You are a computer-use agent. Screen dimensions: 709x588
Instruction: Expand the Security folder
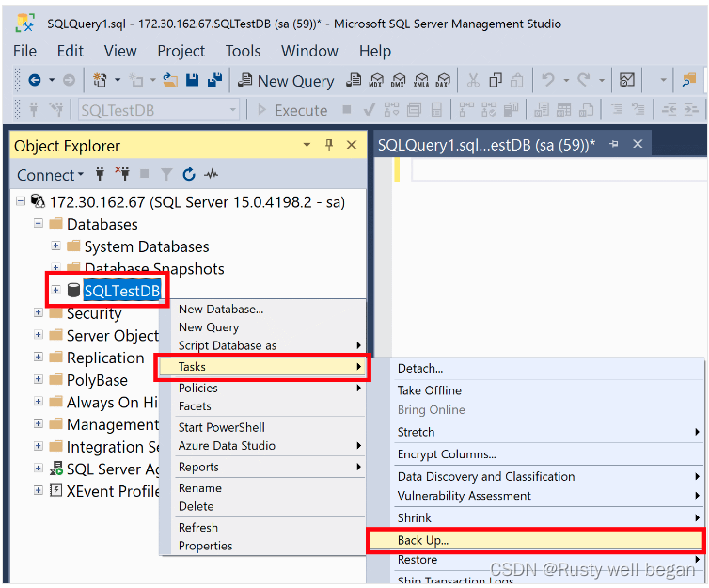coord(39,312)
